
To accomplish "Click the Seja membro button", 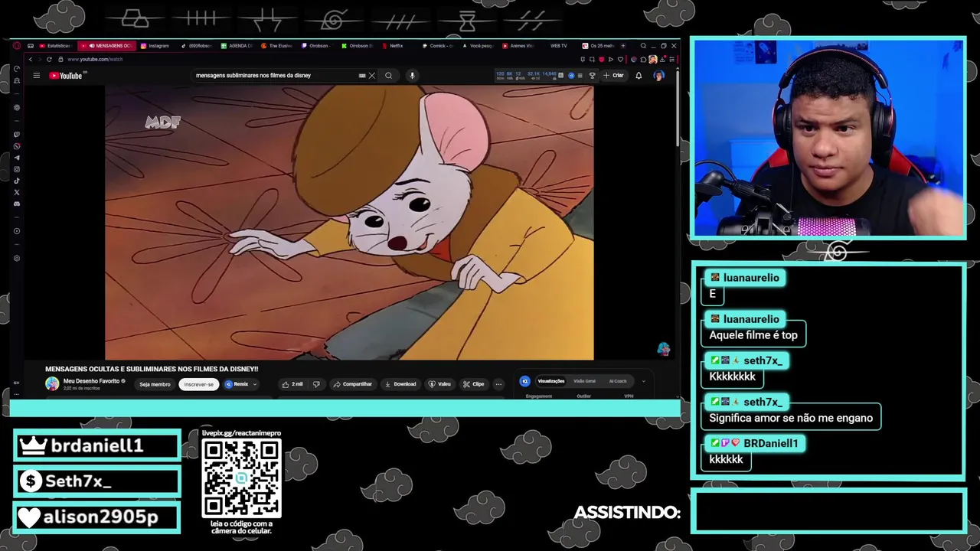I will (155, 384).
